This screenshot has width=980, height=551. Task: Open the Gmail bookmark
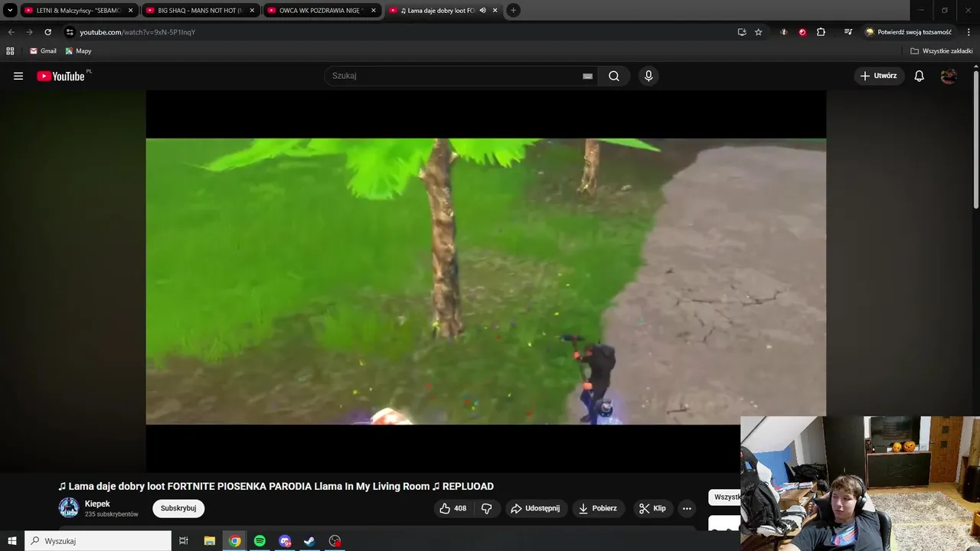(x=43, y=51)
